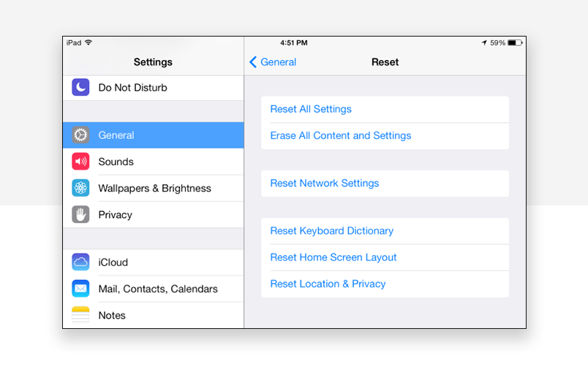Tap the Sounds speaker icon
The image size is (588, 383).
pyautogui.click(x=80, y=162)
